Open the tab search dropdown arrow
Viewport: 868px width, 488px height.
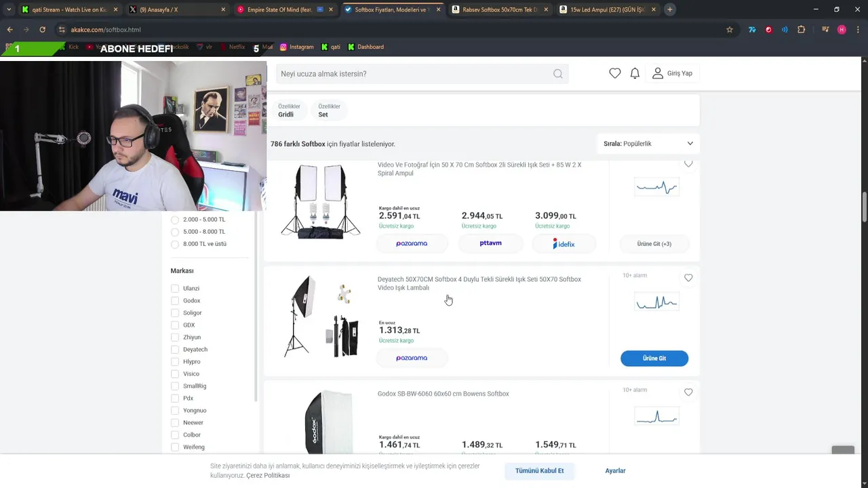(8, 9)
